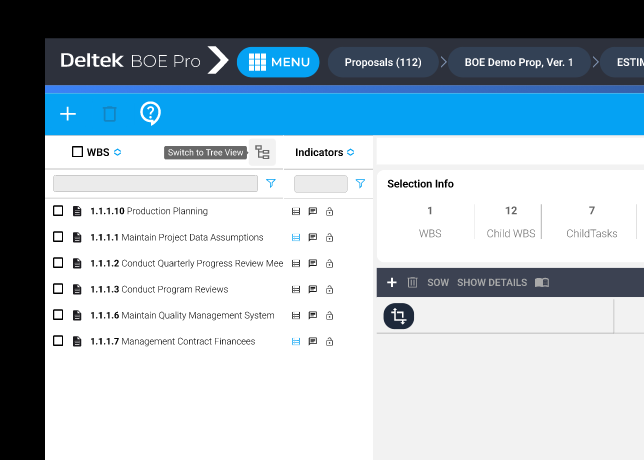Click the trash icon in SOW dark toolbar

pyautogui.click(x=412, y=283)
